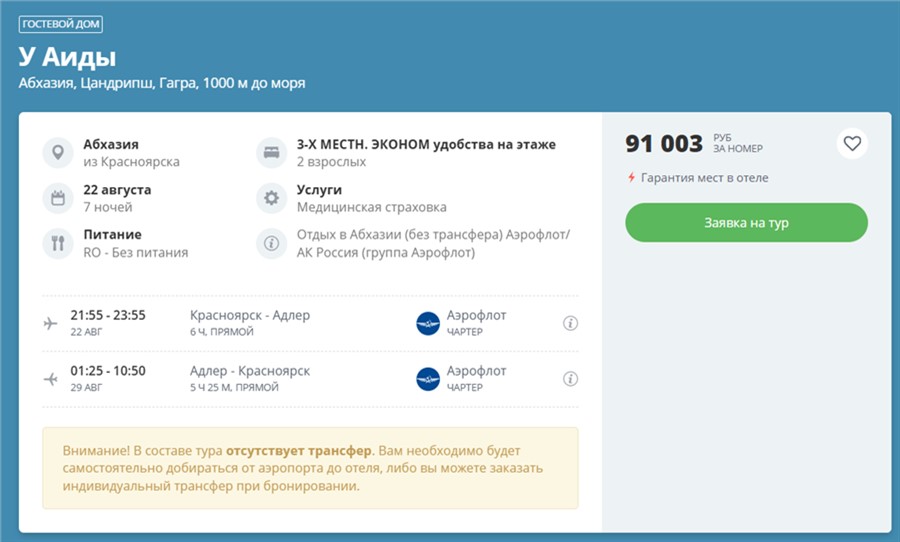Click the info icon beside Отдых в Абхазии
900x542 pixels.
(x=271, y=243)
